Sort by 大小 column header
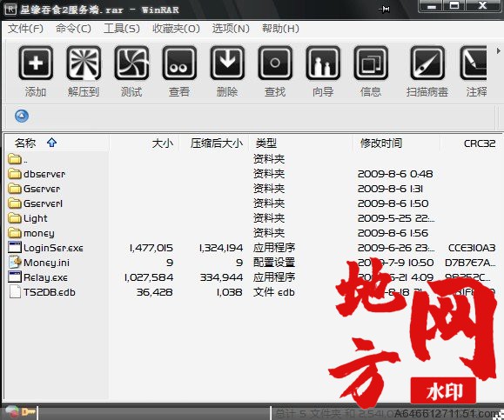The height and width of the screenshot is (420, 504). pyautogui.click(x=162, y=143)
